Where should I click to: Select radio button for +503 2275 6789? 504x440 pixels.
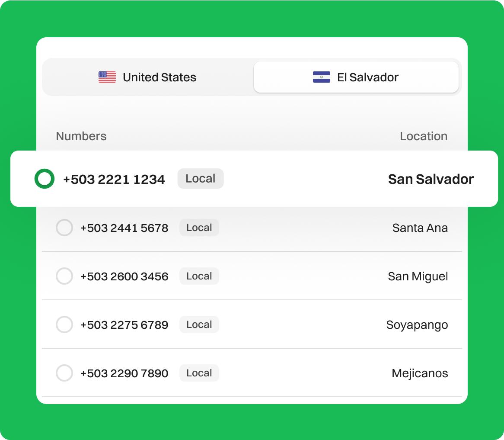tap(64, 324)
